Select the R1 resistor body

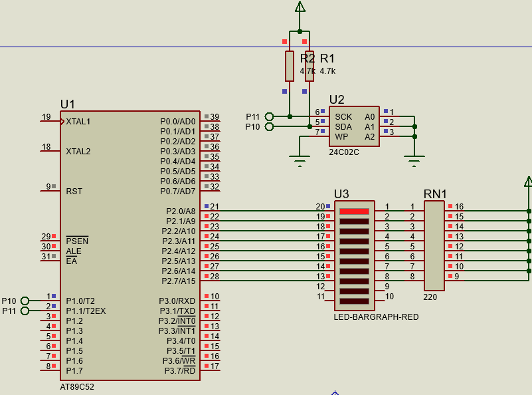[x=310, y=66]
